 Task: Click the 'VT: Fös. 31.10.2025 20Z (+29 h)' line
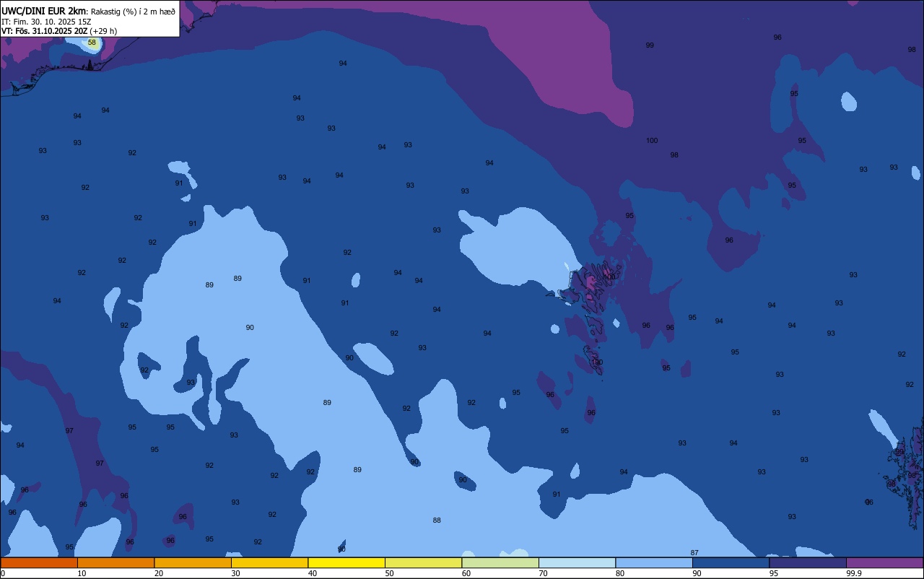(59, 31)
